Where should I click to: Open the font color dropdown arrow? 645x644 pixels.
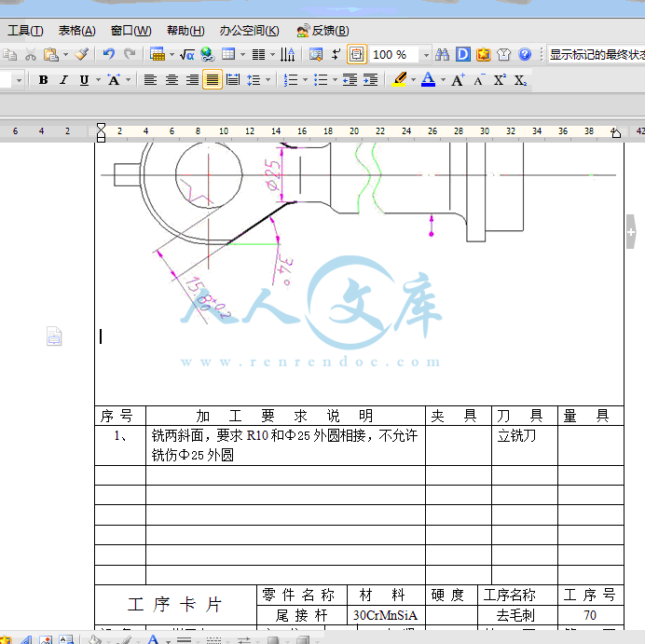443,80
